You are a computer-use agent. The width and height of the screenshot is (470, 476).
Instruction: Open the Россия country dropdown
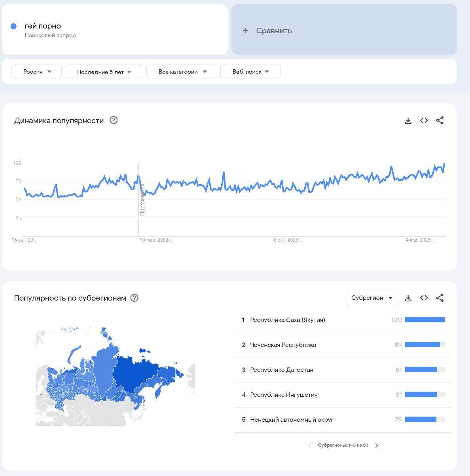pyautogui.click(x=36, y=72)
